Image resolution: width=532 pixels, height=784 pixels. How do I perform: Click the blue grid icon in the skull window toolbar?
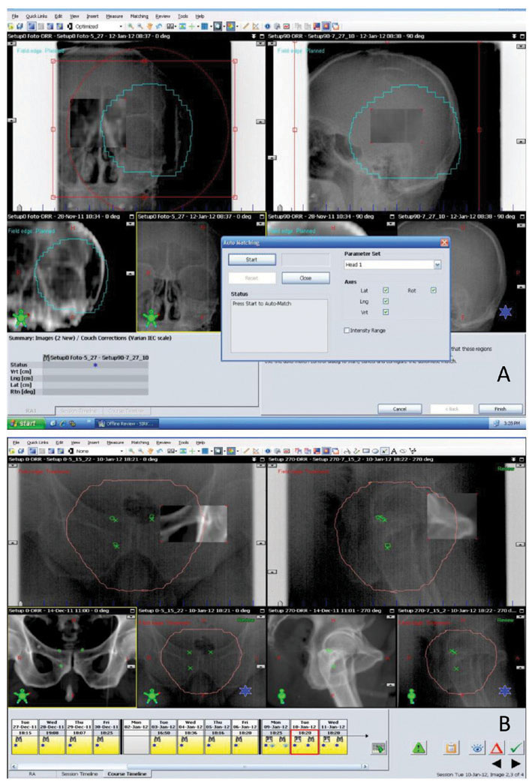[204, 26]
